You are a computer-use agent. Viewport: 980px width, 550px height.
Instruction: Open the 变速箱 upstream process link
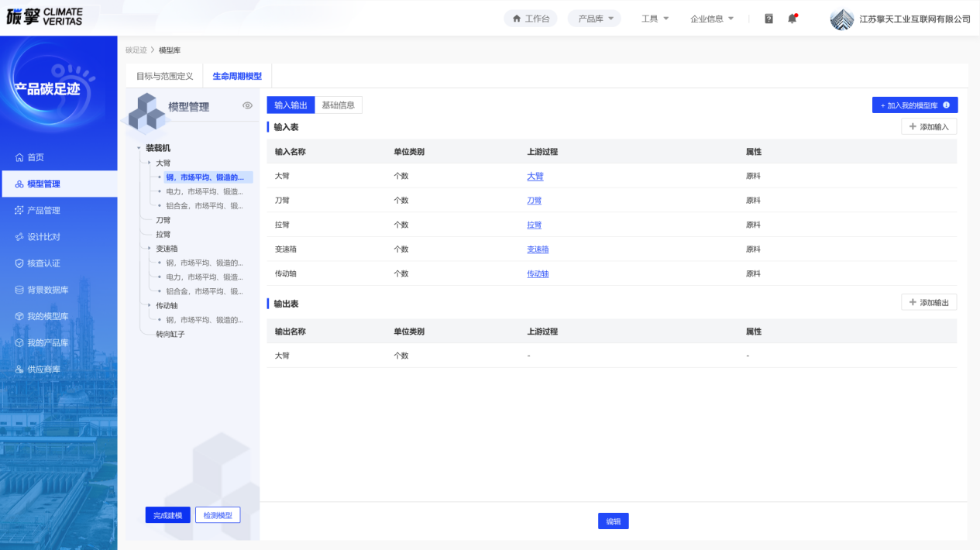pyautogui.click(x=538, y=249)
